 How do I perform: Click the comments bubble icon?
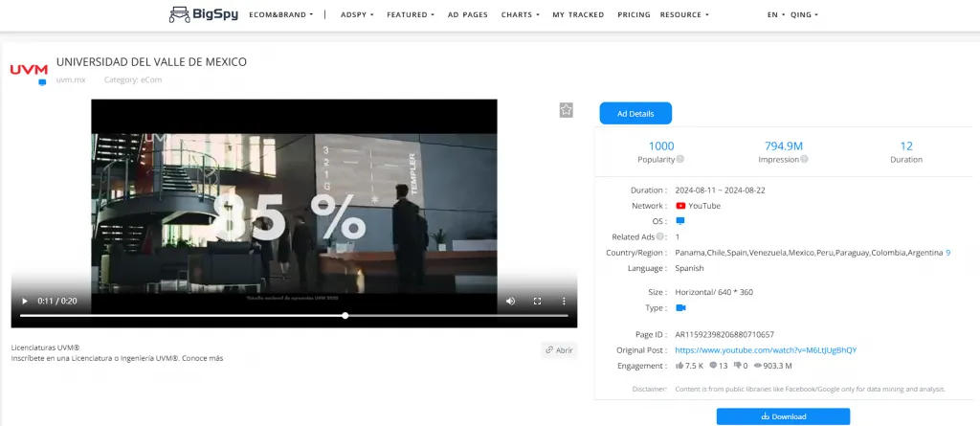(x=713, y=366)
